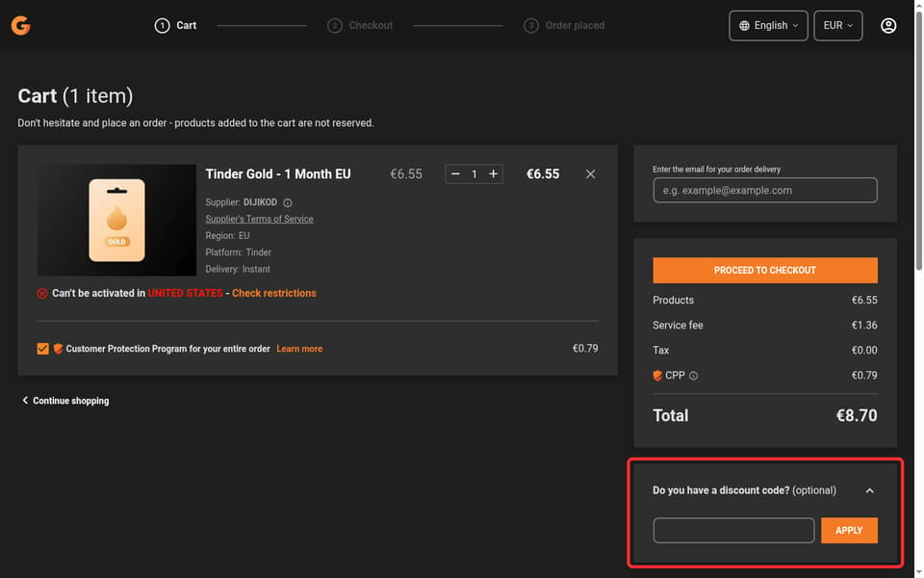This screenshot has height=578, width=924.
Task: Click the Total €8.70 amount
Action: [857, 415]
